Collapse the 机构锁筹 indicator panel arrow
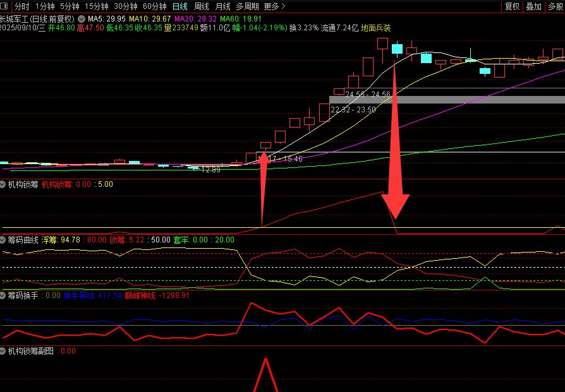Screen dimensions: 565x392 4,185
